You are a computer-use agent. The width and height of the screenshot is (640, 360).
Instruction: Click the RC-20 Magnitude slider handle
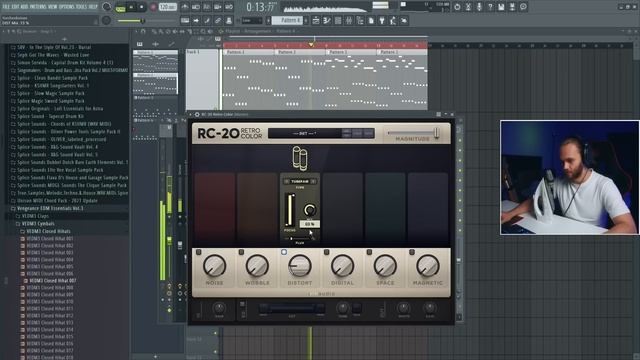(x=436, y=132)
